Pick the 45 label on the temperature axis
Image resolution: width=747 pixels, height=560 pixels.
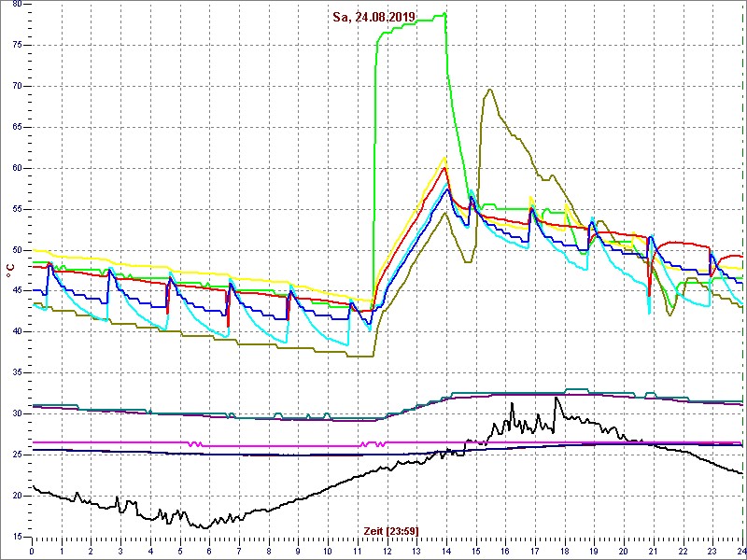(x=16, y=291)
